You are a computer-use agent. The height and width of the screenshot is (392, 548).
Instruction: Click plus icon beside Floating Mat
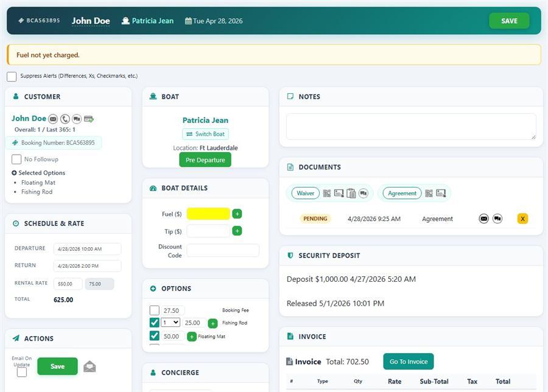(192, 337)
